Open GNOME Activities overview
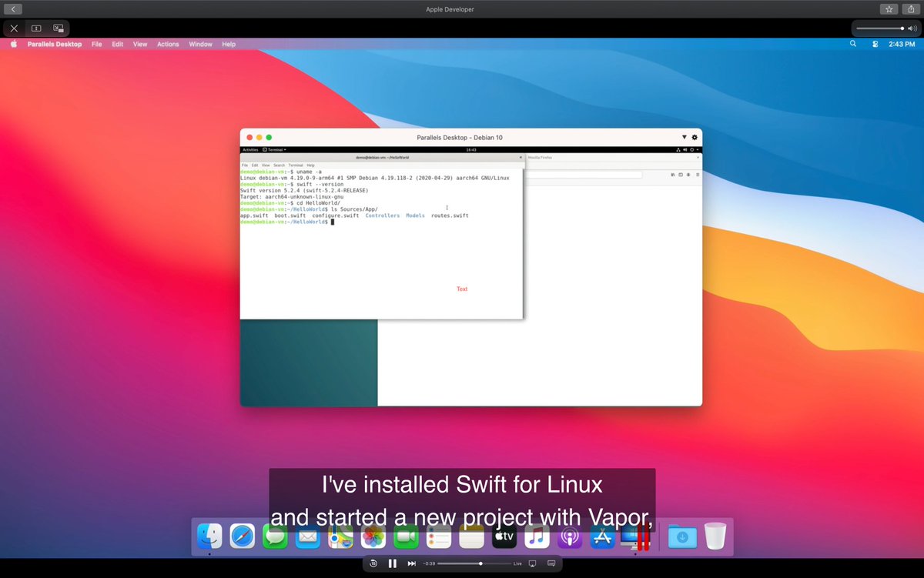The height and width of the screenshot is (578, 924). pyautogui.click(x=250, y=149)
